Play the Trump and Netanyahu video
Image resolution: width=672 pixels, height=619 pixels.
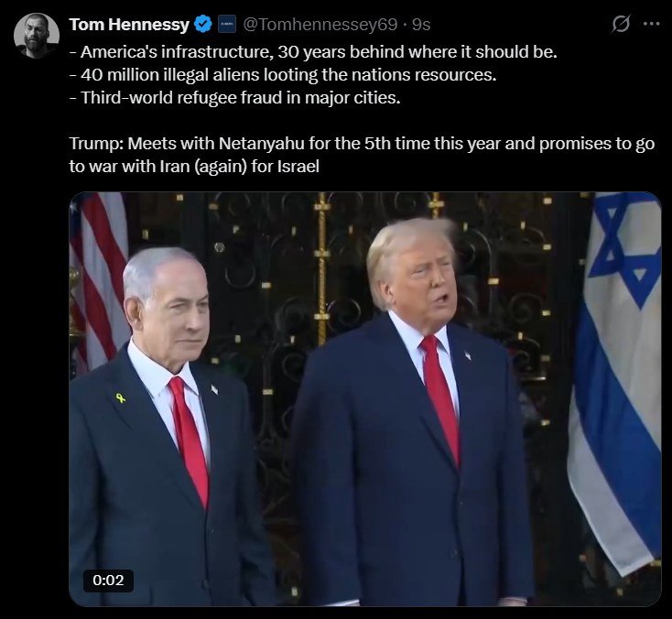pyautogui.click(x=365, y=399)
